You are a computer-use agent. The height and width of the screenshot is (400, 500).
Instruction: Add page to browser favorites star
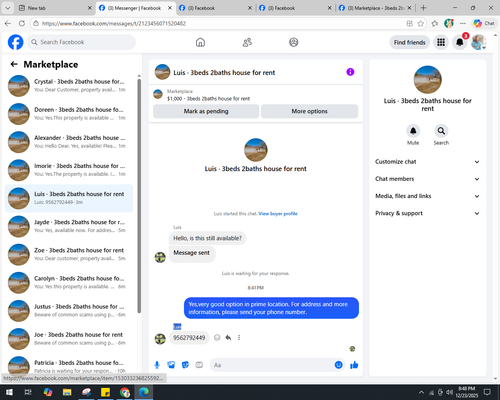pyautogui.click(x=421, y=23)
